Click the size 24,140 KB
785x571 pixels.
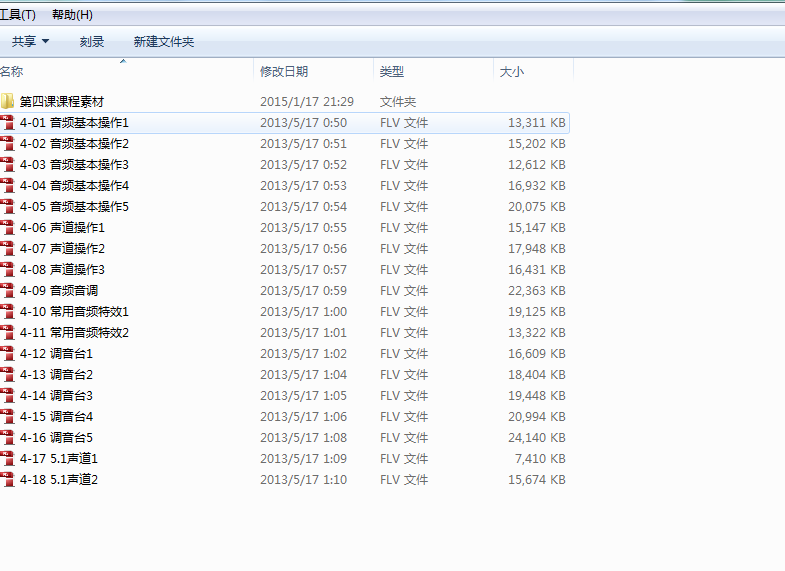tap(537, 438)
